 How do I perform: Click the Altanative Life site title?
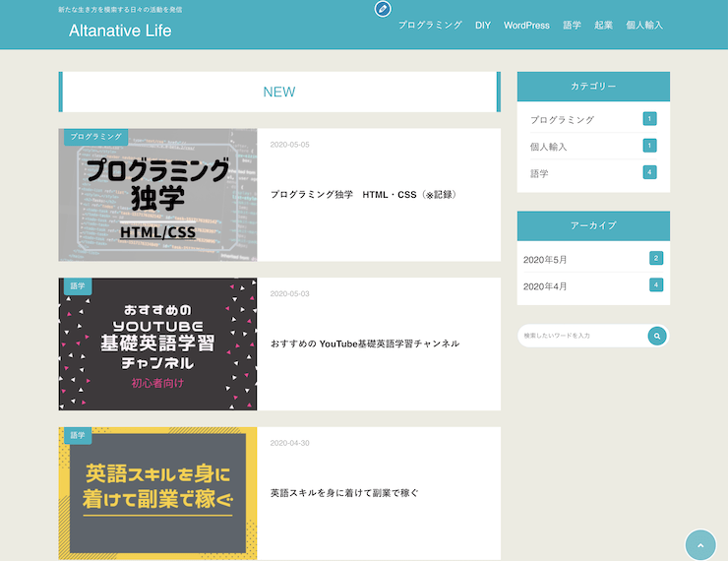pyautogui.click(x=120, y=31)
